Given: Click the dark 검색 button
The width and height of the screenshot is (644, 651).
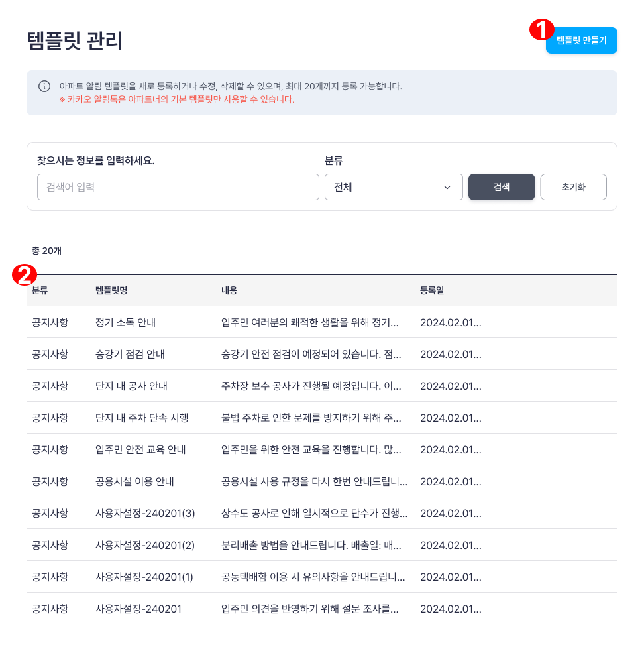Looking at the screenshot, I should (x=502, y=187).
